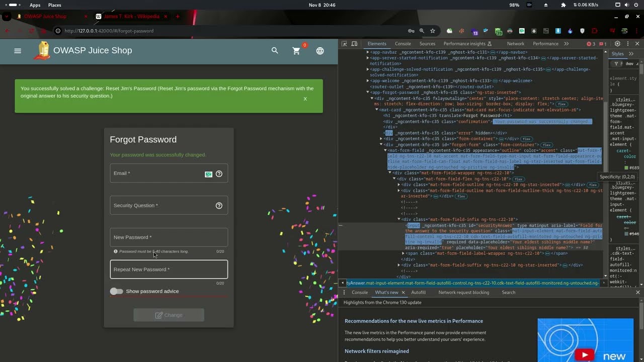
Task: Click the crossed-out caret-color grey swatch
Action: (626, 234)
